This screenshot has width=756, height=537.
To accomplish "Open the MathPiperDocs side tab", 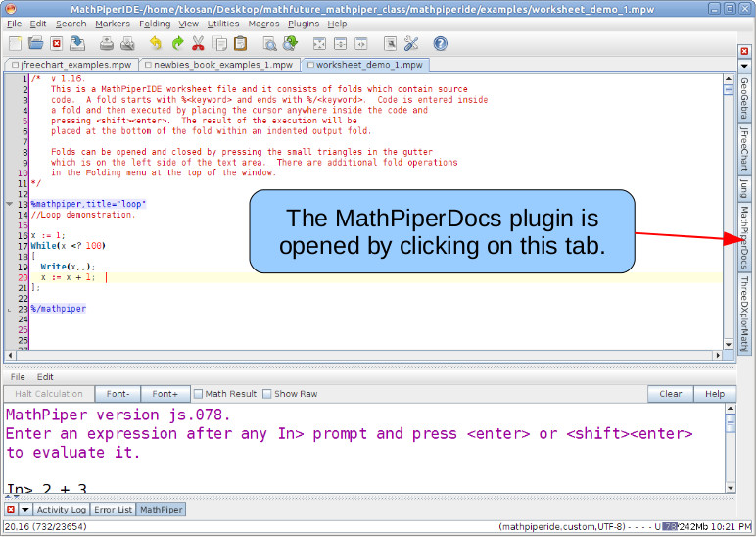I will 744,238.
